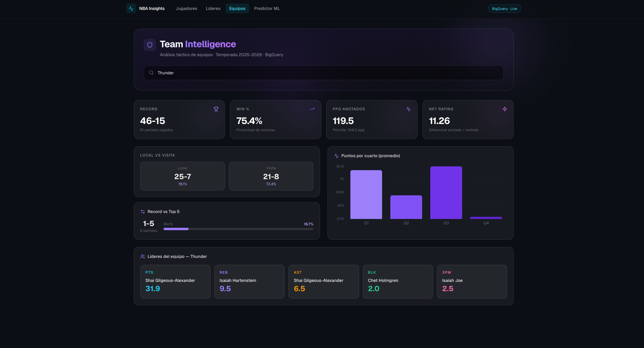
Task: Click the people icon by Líderes del equipo
Action: (143, 257)
